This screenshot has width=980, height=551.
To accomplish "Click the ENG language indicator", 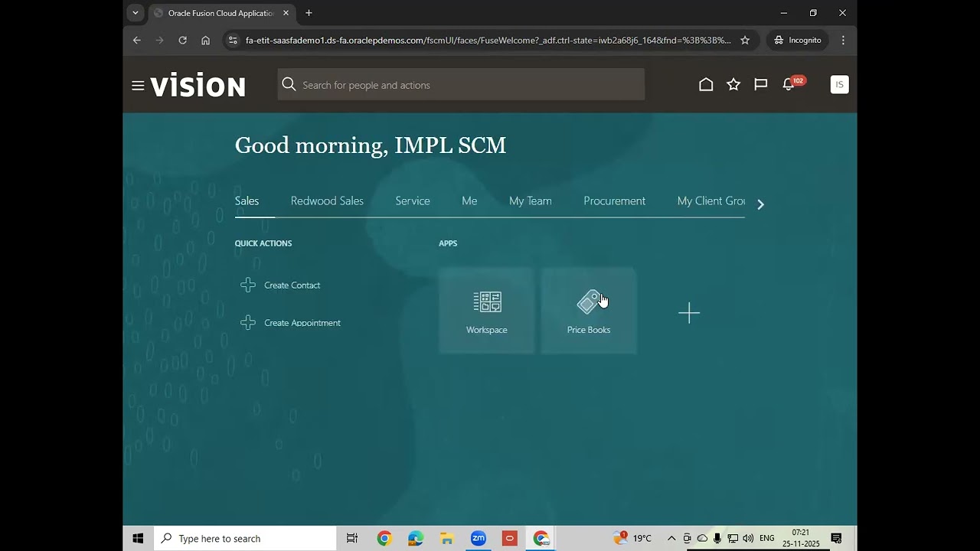I will point(766,539).
